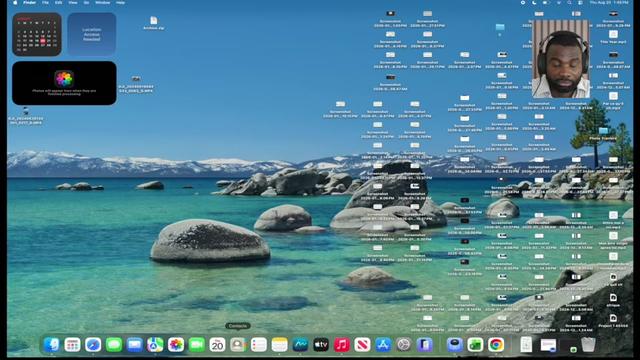Open Messages app in the Dock

114,345
